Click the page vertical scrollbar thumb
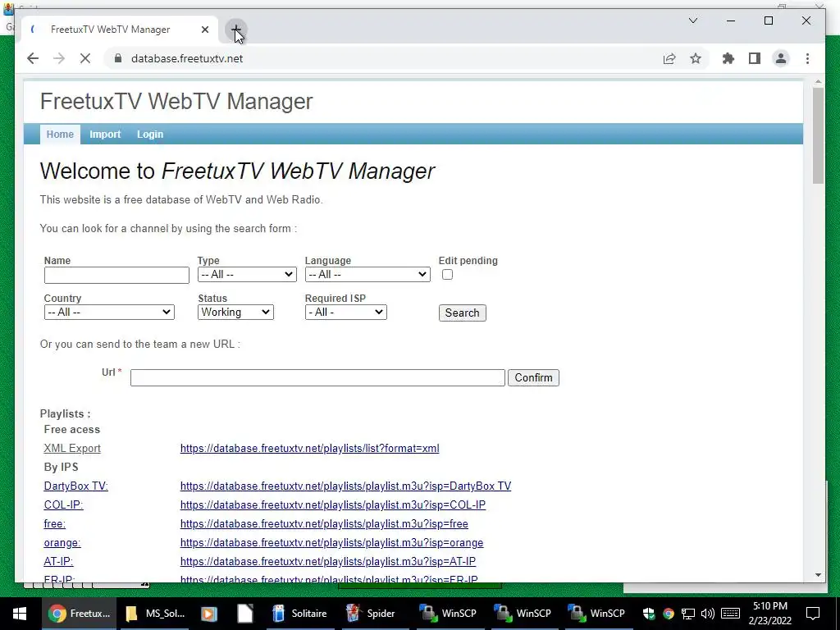The image size is (840, 630). 818,135
